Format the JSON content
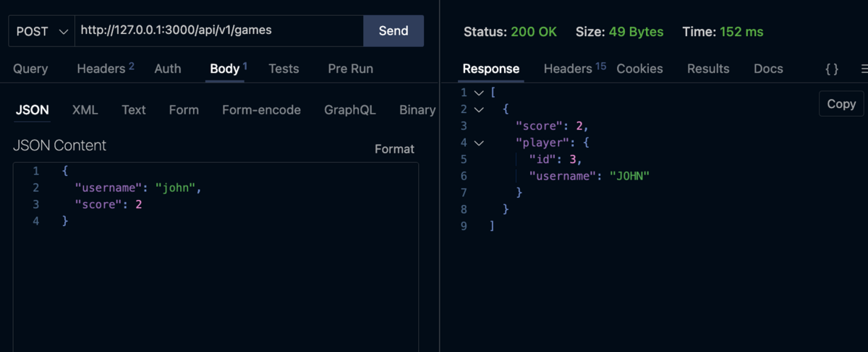The width and height of the screenshot is (868, 352). (x=394, y=149)
